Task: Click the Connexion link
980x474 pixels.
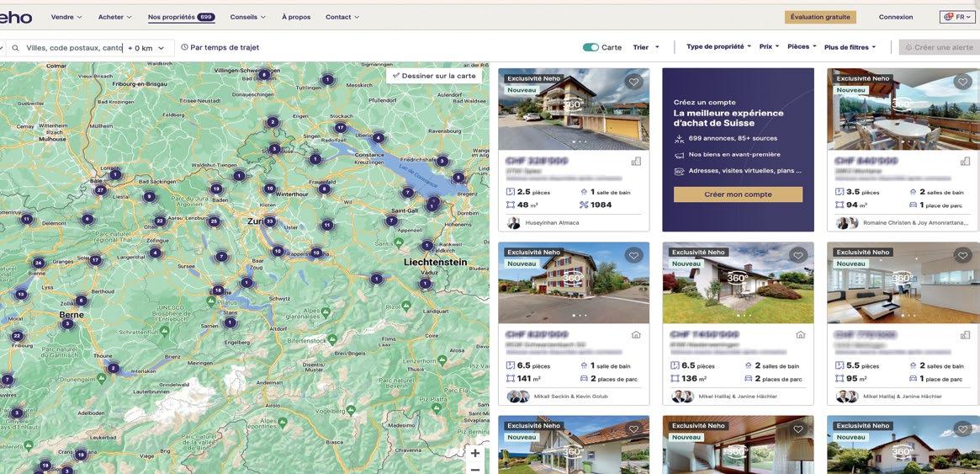Action: click(896, 17)
